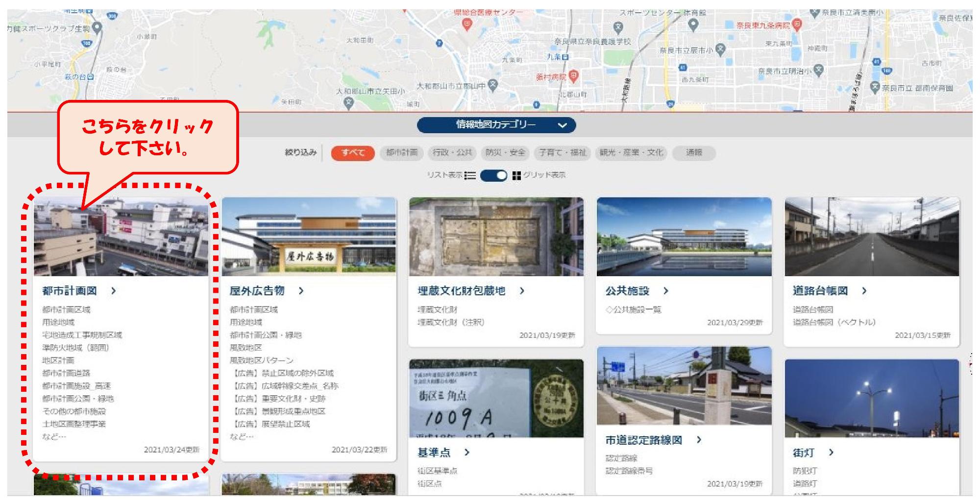Click the 道路台帳図 road thumbnail
This screenshot has height=500, width=980.
point(872,237)
